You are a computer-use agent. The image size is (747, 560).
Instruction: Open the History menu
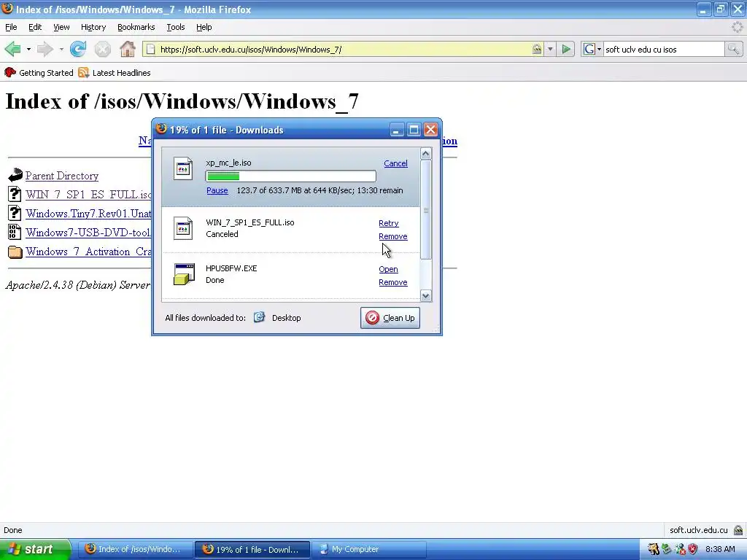click(x=93, y=27)
